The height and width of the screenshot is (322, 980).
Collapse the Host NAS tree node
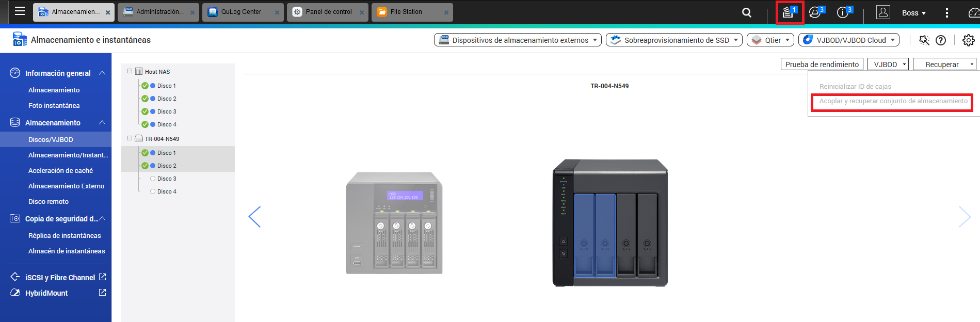point(130,71)
